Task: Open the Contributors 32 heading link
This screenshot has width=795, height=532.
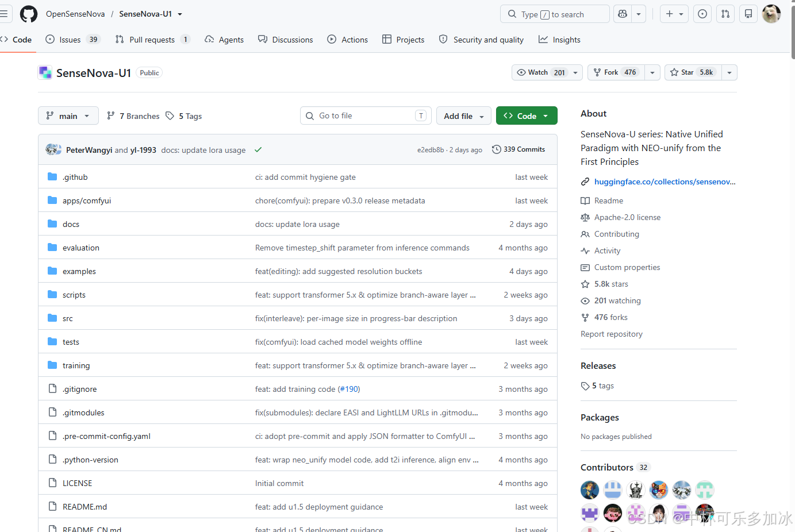Action: tap(615, 467)
